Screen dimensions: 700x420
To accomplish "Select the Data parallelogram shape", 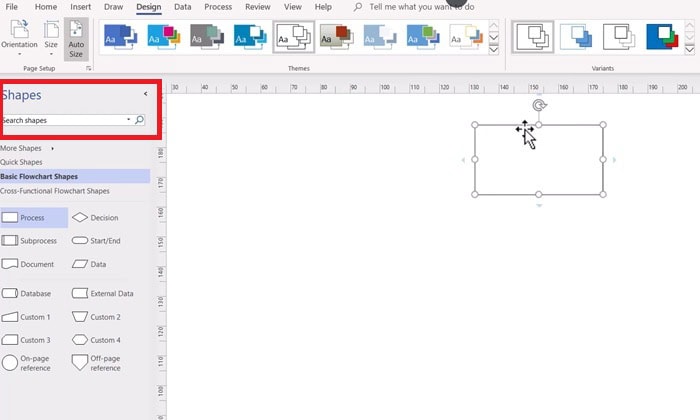I will coord(89,264).
